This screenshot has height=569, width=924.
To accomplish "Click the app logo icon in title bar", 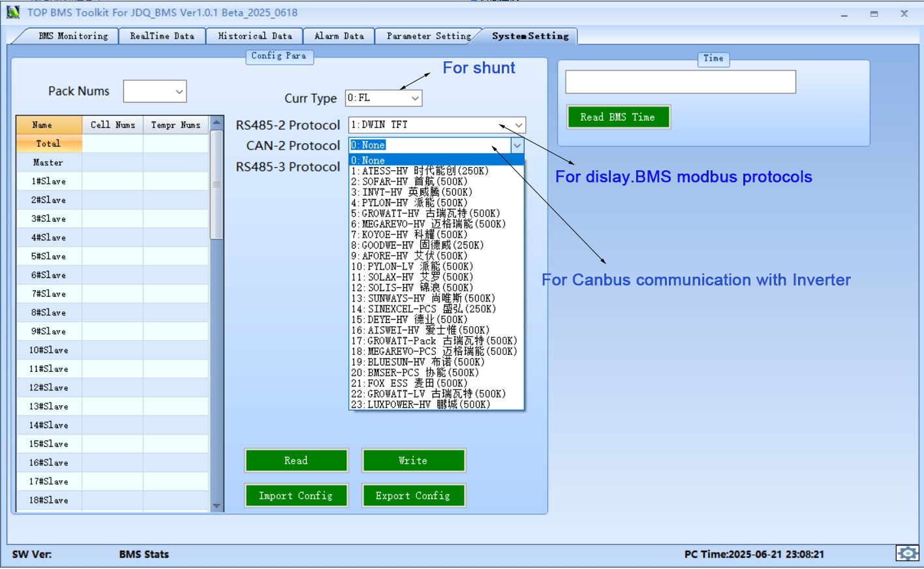I will coord(13,12).
